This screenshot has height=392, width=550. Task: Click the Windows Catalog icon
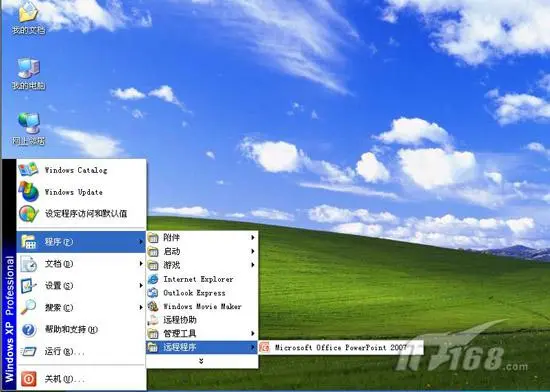pos(28,170)
